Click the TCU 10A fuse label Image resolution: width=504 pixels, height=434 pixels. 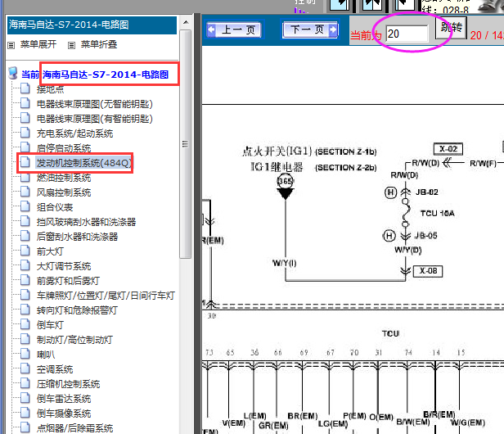pos(437,213)
